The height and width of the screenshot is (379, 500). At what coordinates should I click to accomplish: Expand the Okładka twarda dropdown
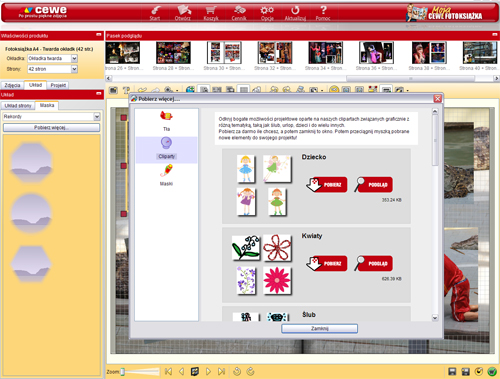tap(74, 59)
